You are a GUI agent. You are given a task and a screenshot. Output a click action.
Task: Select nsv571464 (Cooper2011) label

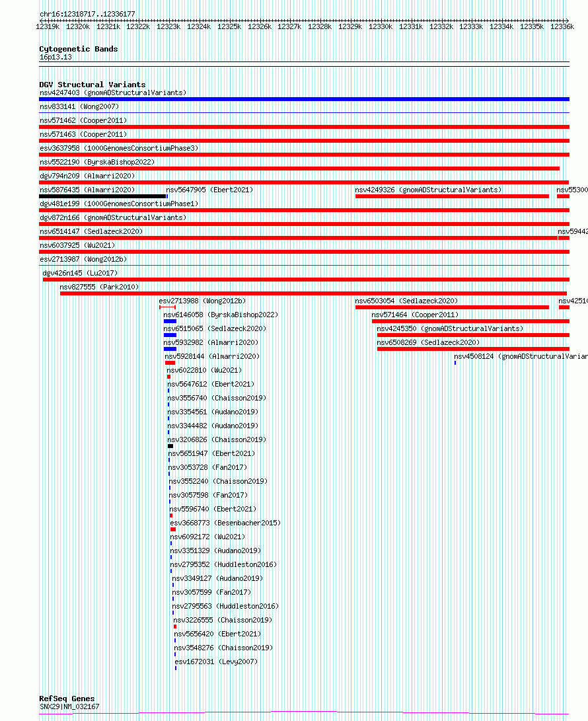pos(415,315)
